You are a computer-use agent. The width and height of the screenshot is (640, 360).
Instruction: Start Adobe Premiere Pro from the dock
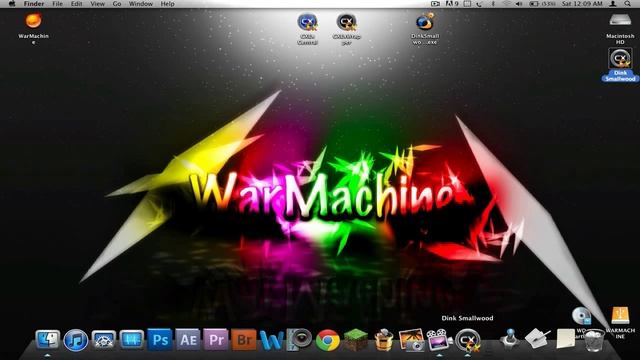tap(216, 340)
